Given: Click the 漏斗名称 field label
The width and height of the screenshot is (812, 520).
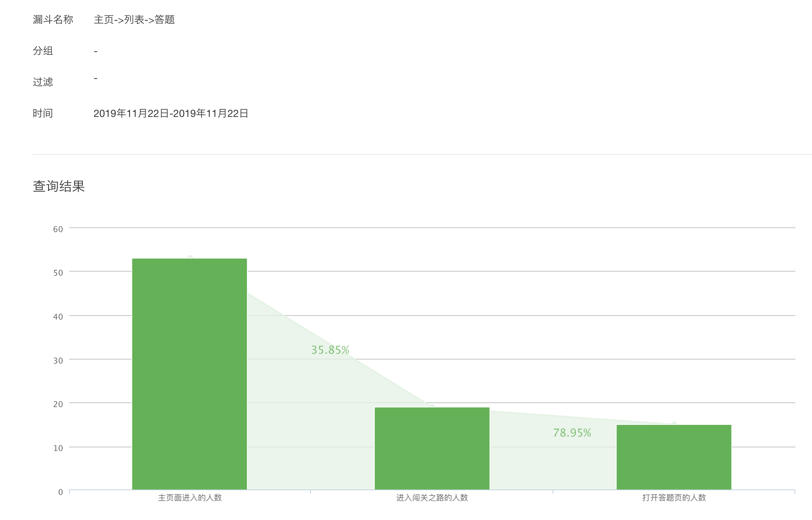Looking at the screenshot, I should 53,20.
